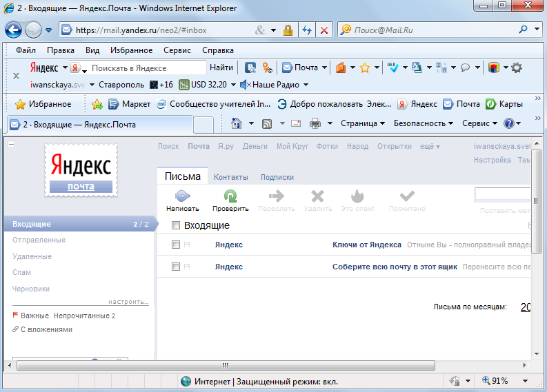The image size is (547, 392).
Task: Close the Yandex toolbar with the X
Action: (x=16, y=76)
